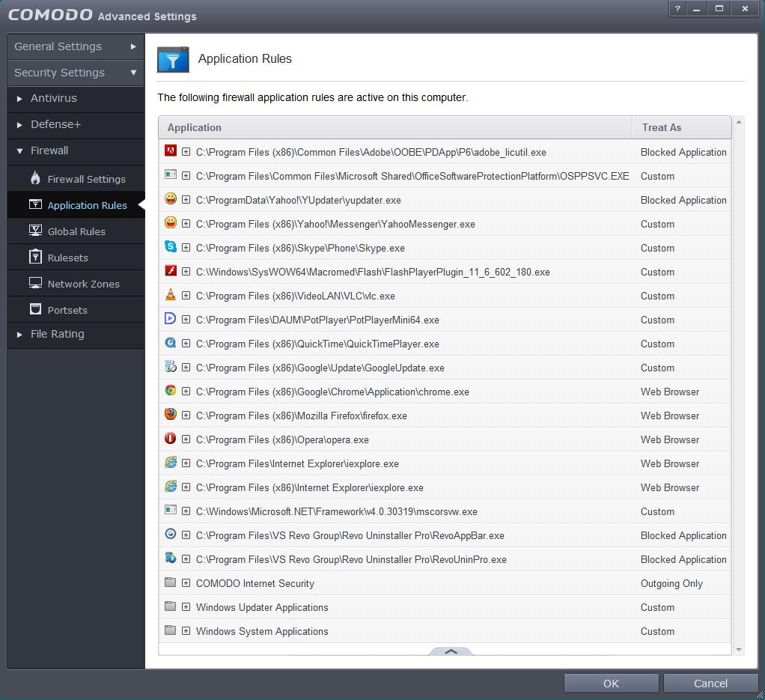Click the scrollbar up arrow
765x700 pixels.
(x=739, y=122)
